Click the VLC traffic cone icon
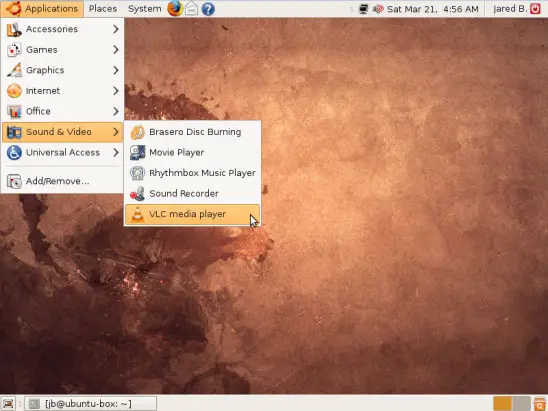The image size is (548, 411). tap(137, 214)
